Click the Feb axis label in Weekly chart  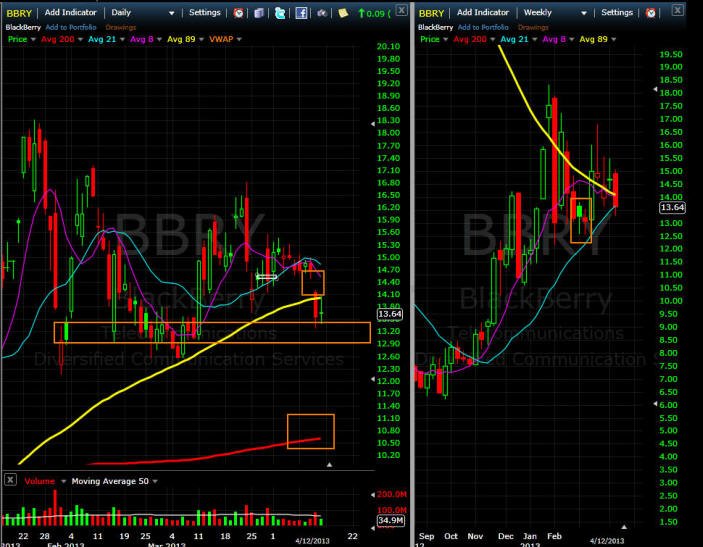pos(554,536)
